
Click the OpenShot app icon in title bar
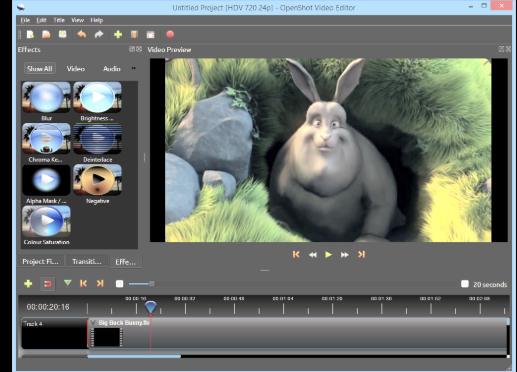tap(21, 7)
